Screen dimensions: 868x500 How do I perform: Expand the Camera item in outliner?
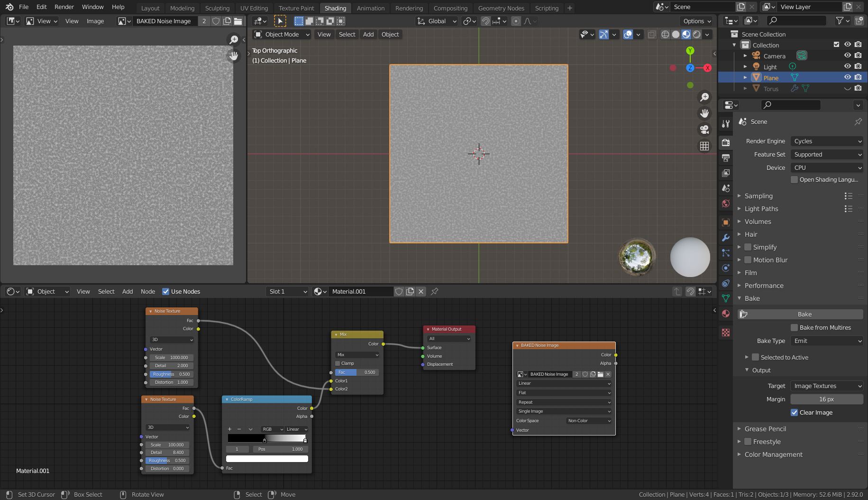(745, 56)
